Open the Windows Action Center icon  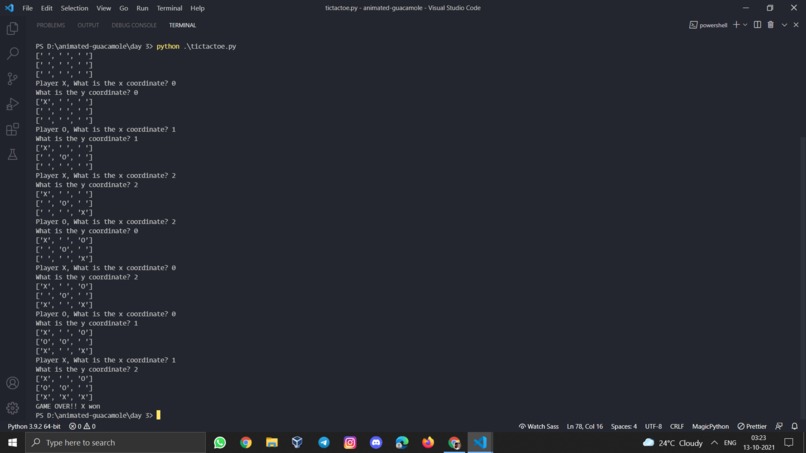pyautogui.click(x=789, y=442)
